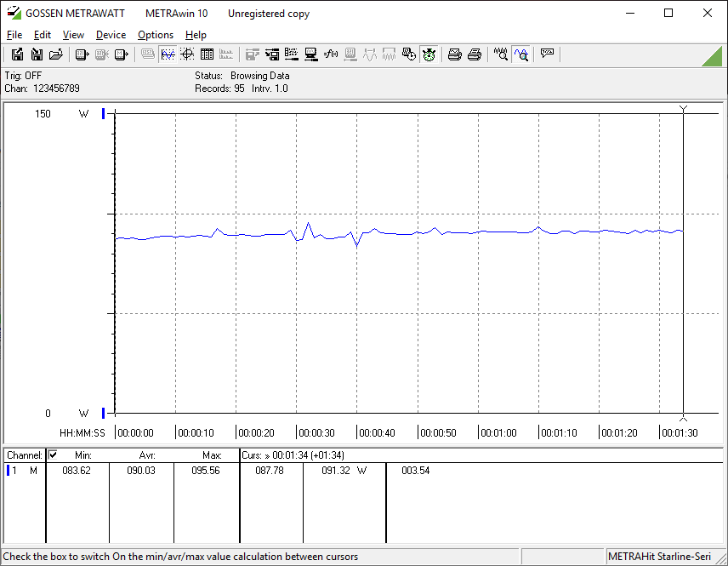The height and width of the screenshot is (566, 728).
Task: Switch to the X-Y crosshair plot icon
Action: tap(187, 54)
